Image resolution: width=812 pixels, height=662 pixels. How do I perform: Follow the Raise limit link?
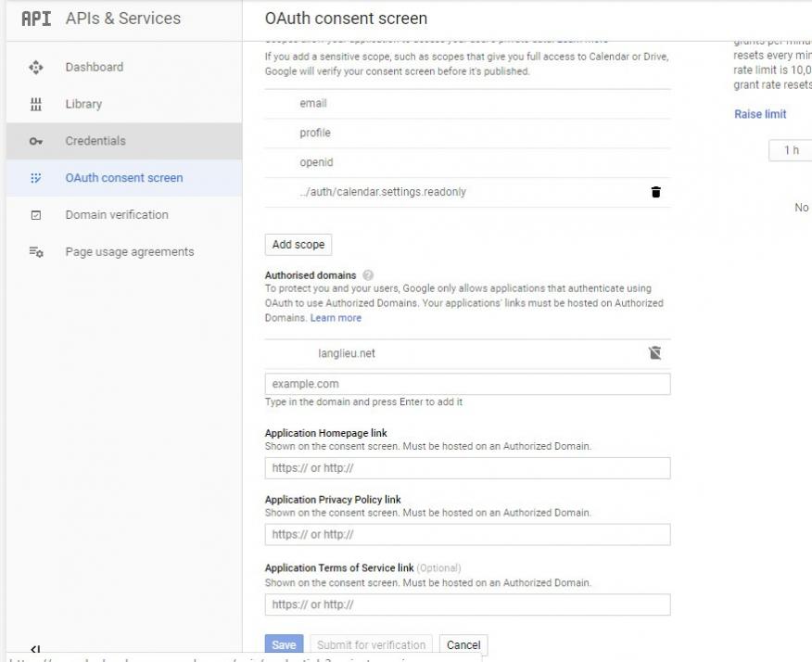click(759, 114)
